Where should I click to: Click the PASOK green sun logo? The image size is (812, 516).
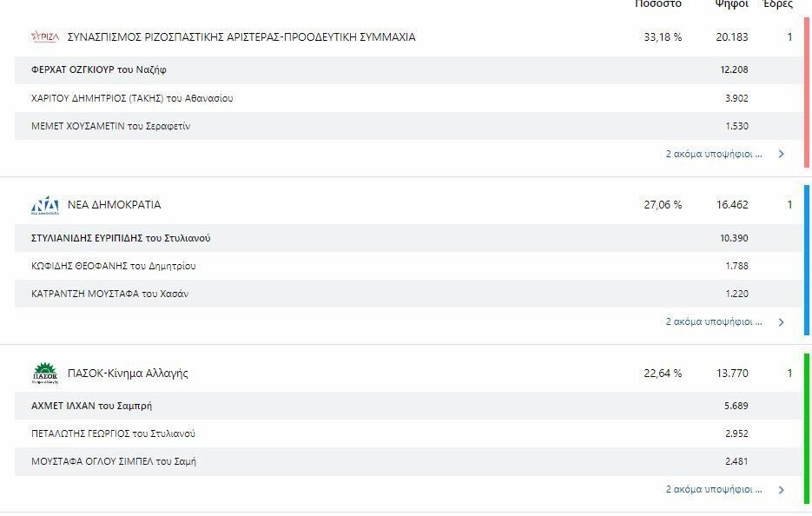pos(45,373)
